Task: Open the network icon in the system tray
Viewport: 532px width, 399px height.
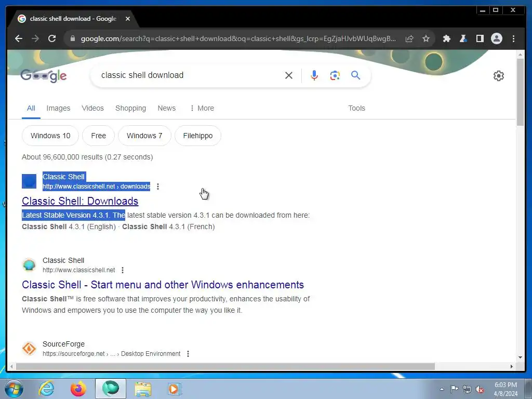Action: pos(467,389)
